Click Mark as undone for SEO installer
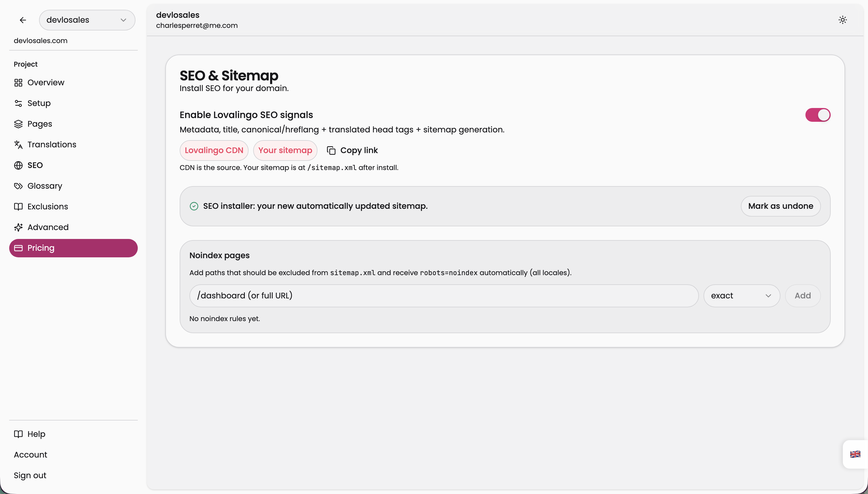 [x=780, y=206]
